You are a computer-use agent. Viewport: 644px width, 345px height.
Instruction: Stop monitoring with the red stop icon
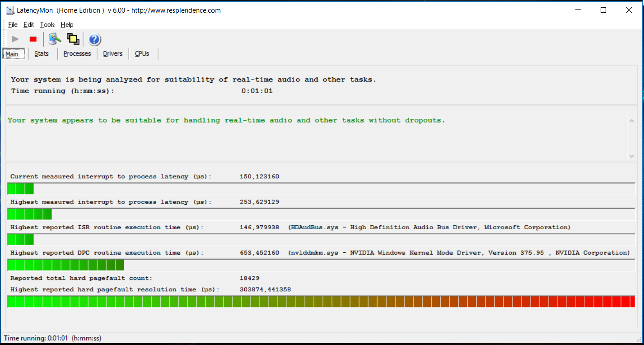tap(33, 39)
